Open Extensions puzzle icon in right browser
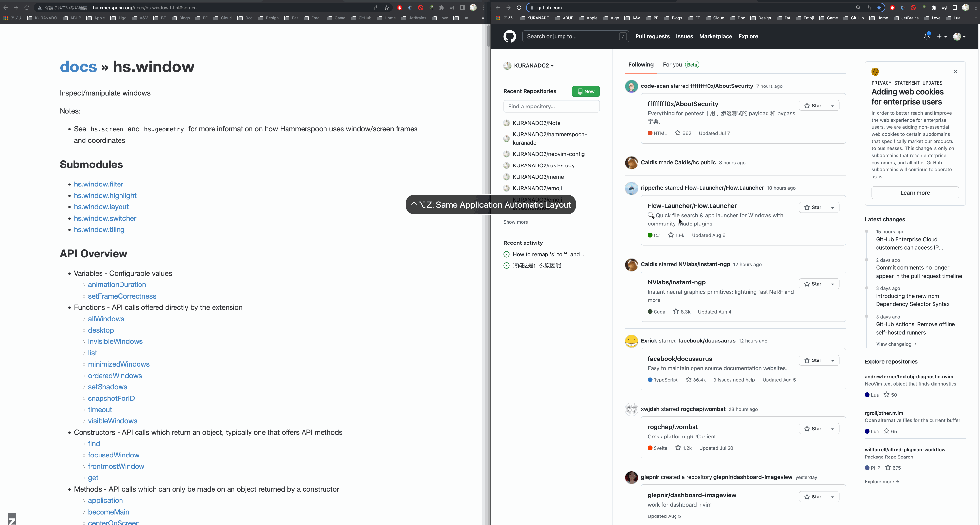Image resolution: width=980 pixels, height=525 pixels. click(x=934, y=8)
